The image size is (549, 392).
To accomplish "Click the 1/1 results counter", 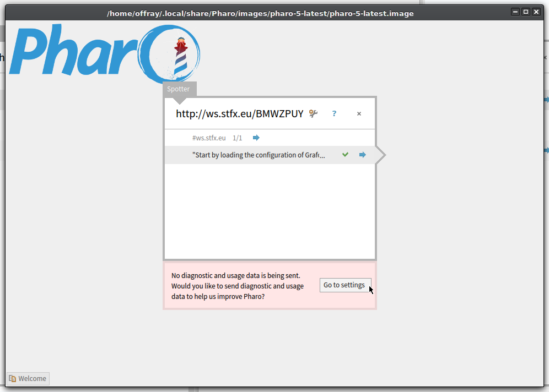I will coord(238,138).
